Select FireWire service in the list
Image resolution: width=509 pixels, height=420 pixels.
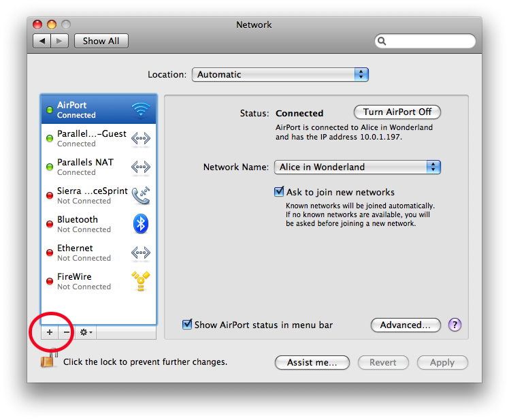[99, 281]
